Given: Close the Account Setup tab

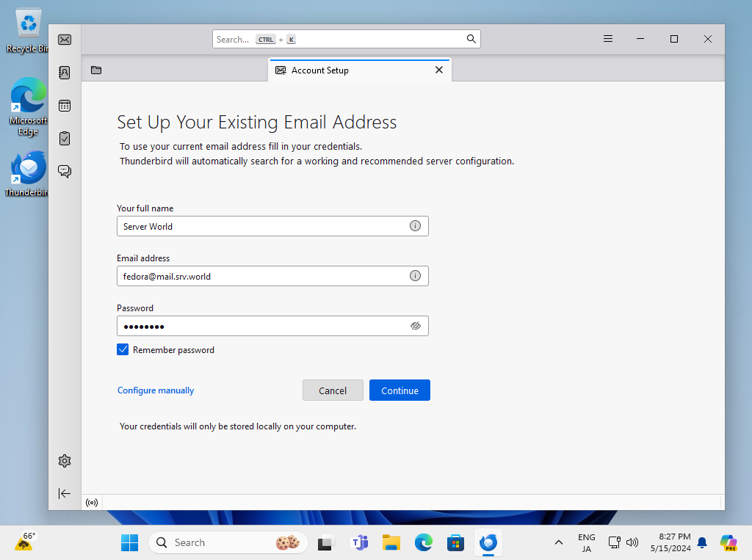Looking at the screenshot, I should point(439,70).
